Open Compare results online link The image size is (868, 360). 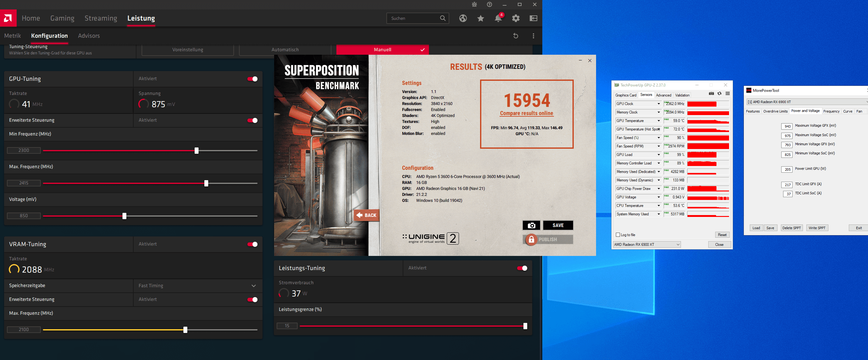coord(526,113)
